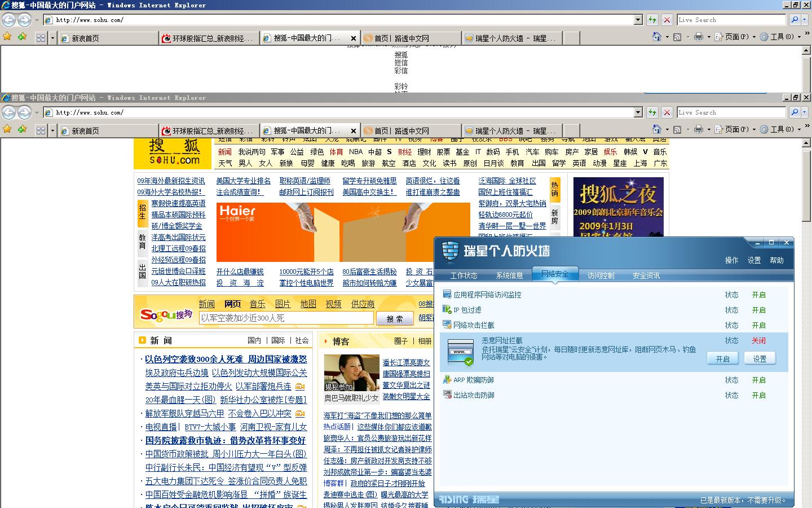The height and width of the screenshot is (508, 812).
Task: Expand address bar dropdown in upper IE window
Action: pos(638,20)
